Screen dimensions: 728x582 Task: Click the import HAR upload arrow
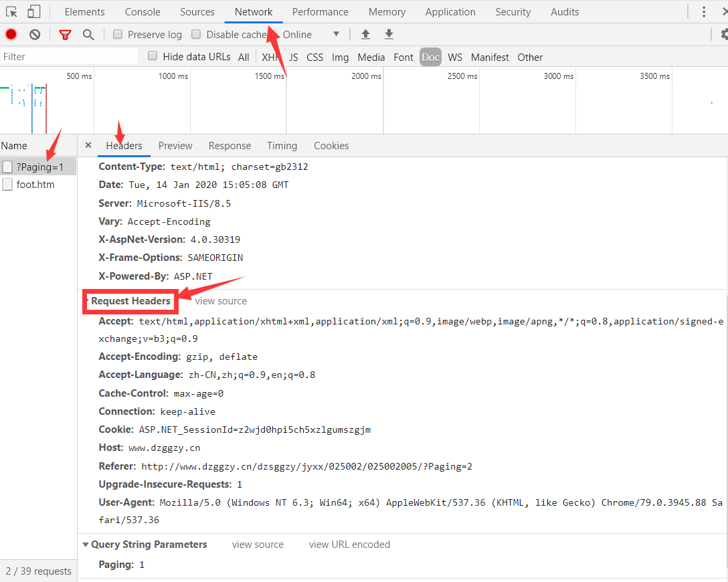(365, 35)
